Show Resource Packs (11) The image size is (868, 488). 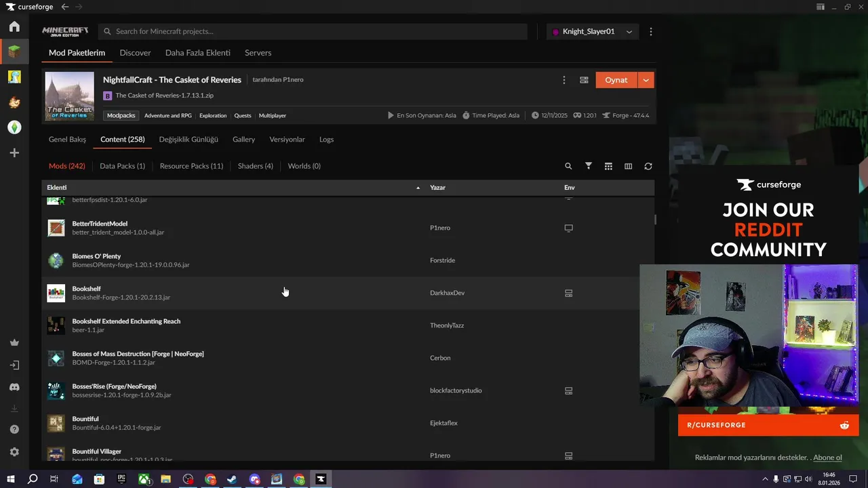(191, 166)
